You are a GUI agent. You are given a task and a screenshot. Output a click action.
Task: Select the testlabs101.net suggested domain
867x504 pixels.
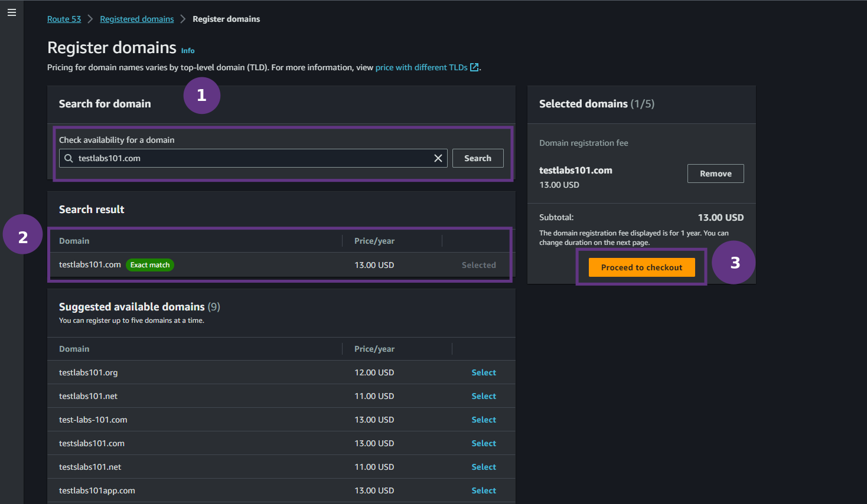(484, 396)
